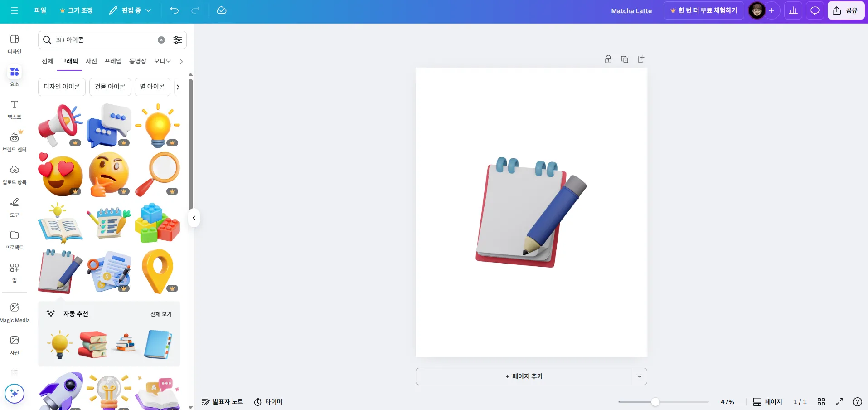
Task: Toggle the 타이머 timer
Action: pyautogui.click(x=268, y=402)
